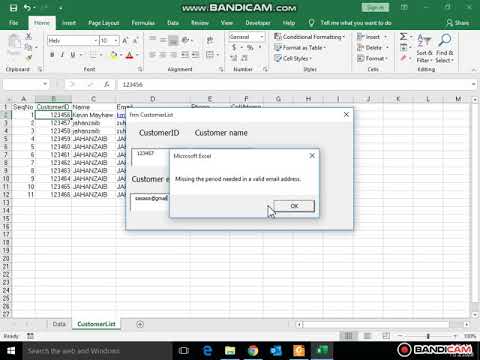
Task: Switch to the Insert ribbon tab
Action: (x=69, y=23)
